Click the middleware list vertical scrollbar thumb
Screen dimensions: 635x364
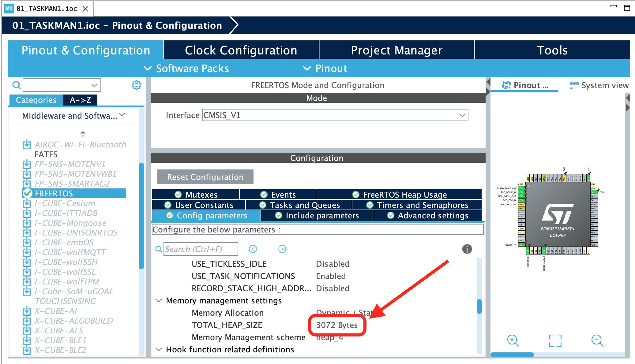tap(141, 216)
